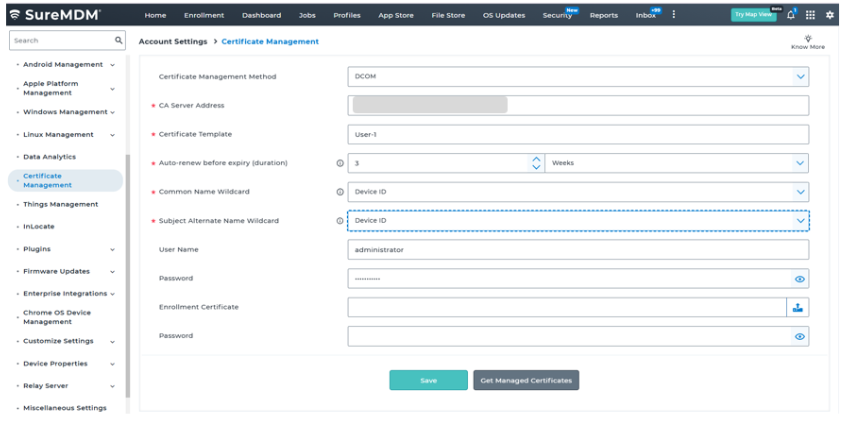Viewport: 844px width, 442px height.
Task: Open the Profiles menu
Action: point(347,15)
